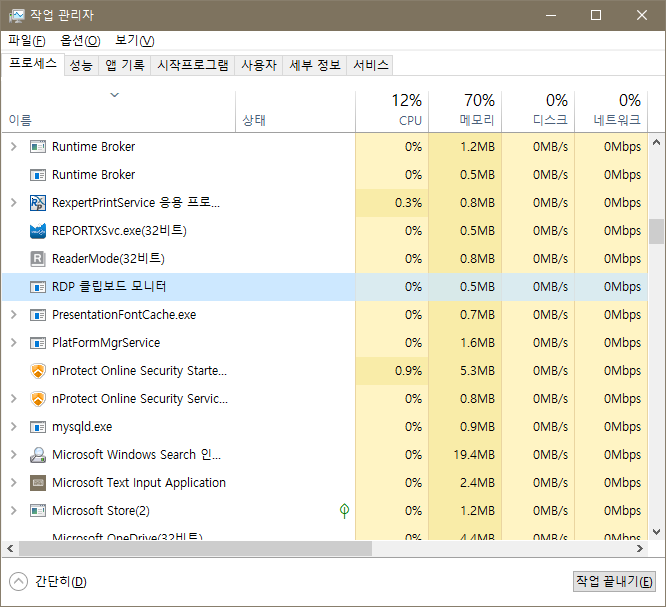Expand the Microsoft Windows Search process
Viewport: 666px width, 607px height.
[14, 455]
